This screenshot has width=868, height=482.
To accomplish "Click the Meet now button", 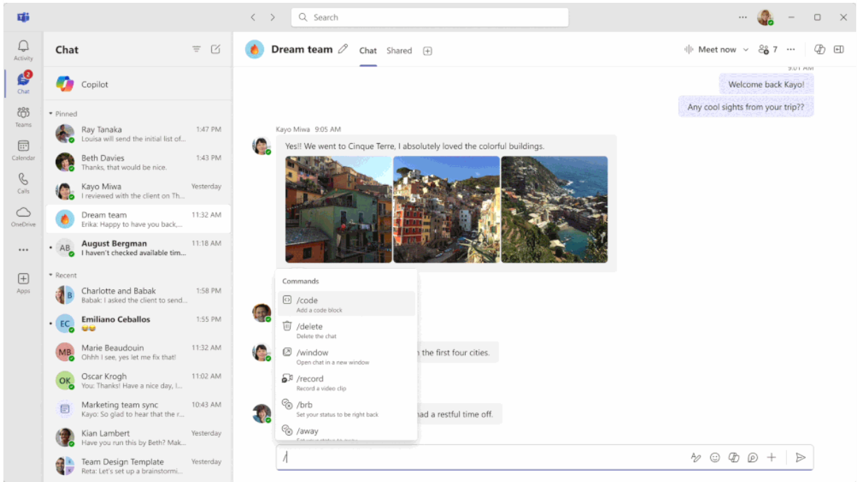I will click(x=710, y=50).
